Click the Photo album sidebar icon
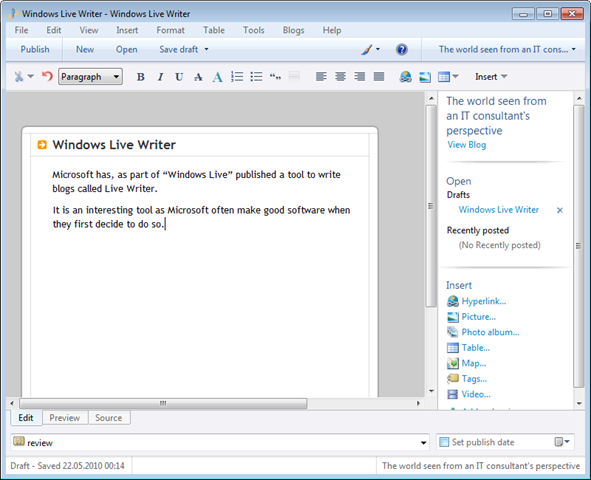The width and height of the screenshot is (591, 480). click(452, 332)
